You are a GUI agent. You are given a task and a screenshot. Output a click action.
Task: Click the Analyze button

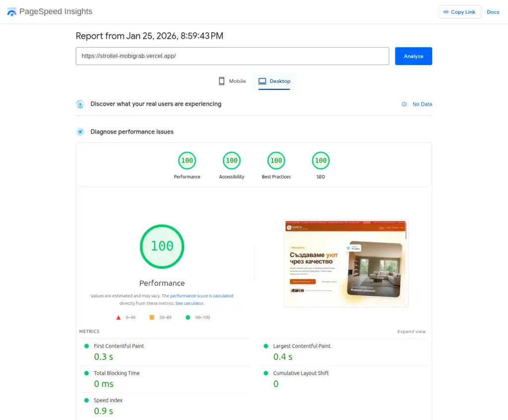point(413,56)
